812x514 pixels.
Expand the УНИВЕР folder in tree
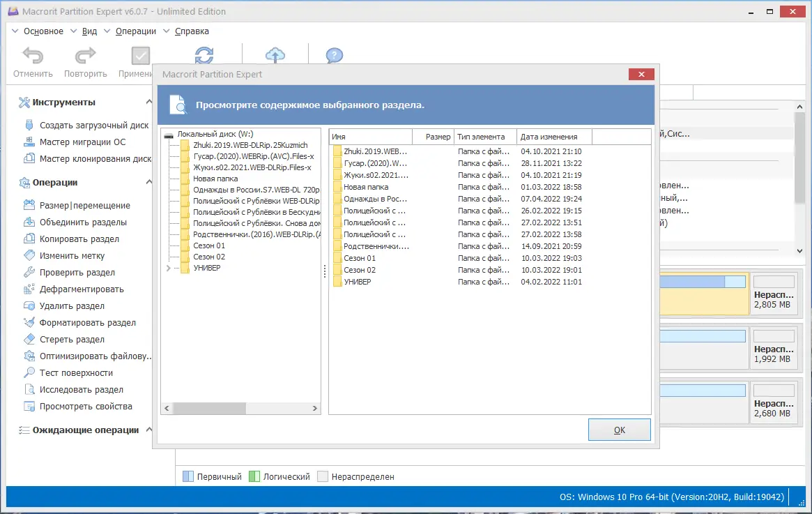click(168, 268)
